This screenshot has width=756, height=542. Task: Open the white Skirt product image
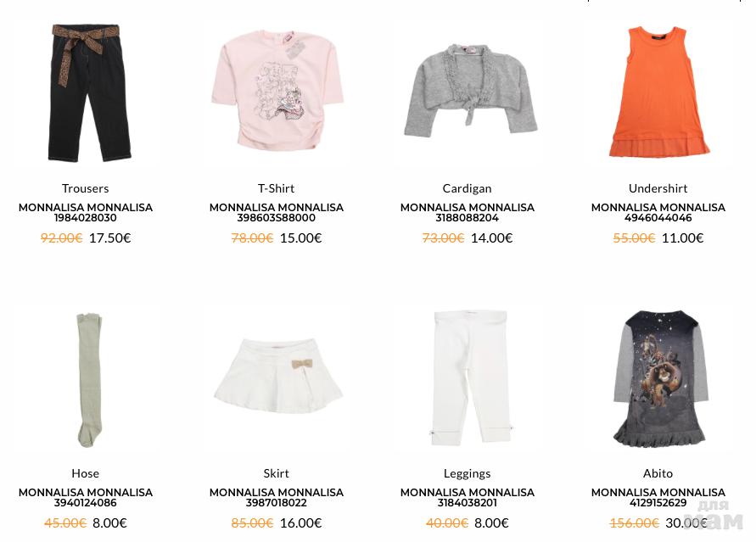point(277,378)
